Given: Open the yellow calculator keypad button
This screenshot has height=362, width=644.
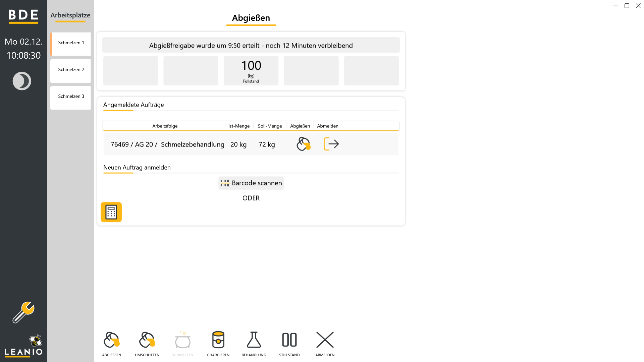Looking at the screenshot, I should [111, 212].
